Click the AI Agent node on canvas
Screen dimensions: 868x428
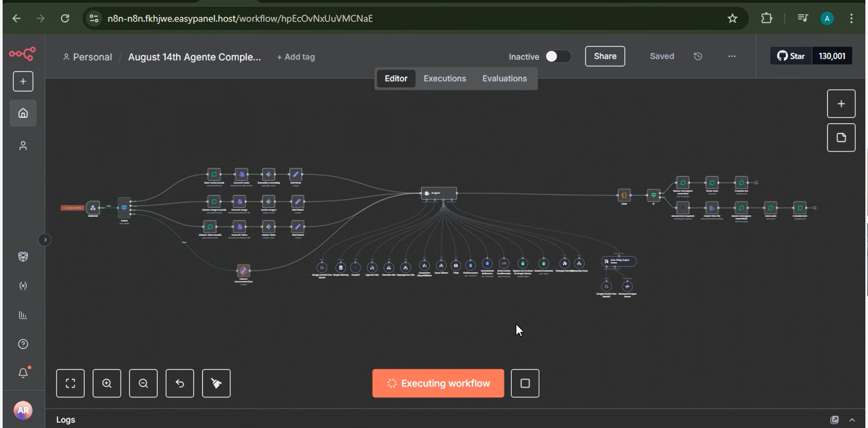[x=439, y=194]
